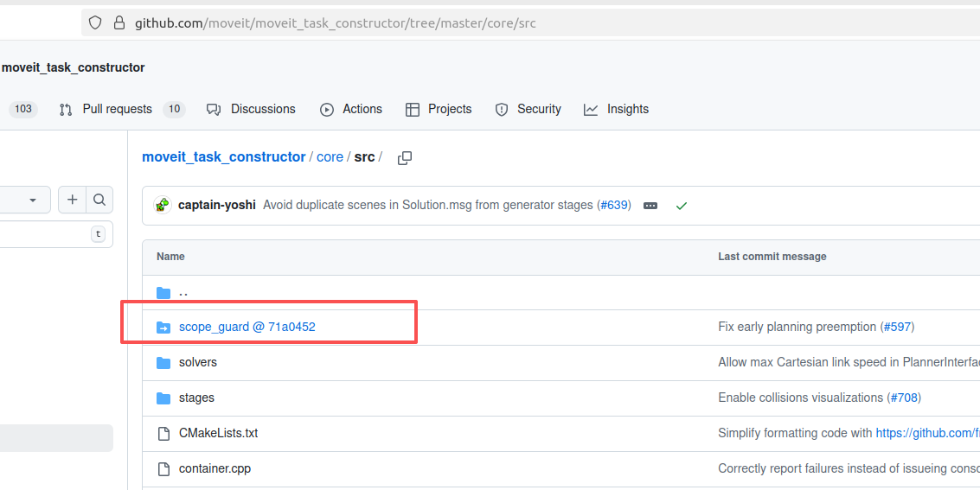This screenshot has width=980, height=490.
Task: Click the pull requests count badge 10
Action: [175, 109]
